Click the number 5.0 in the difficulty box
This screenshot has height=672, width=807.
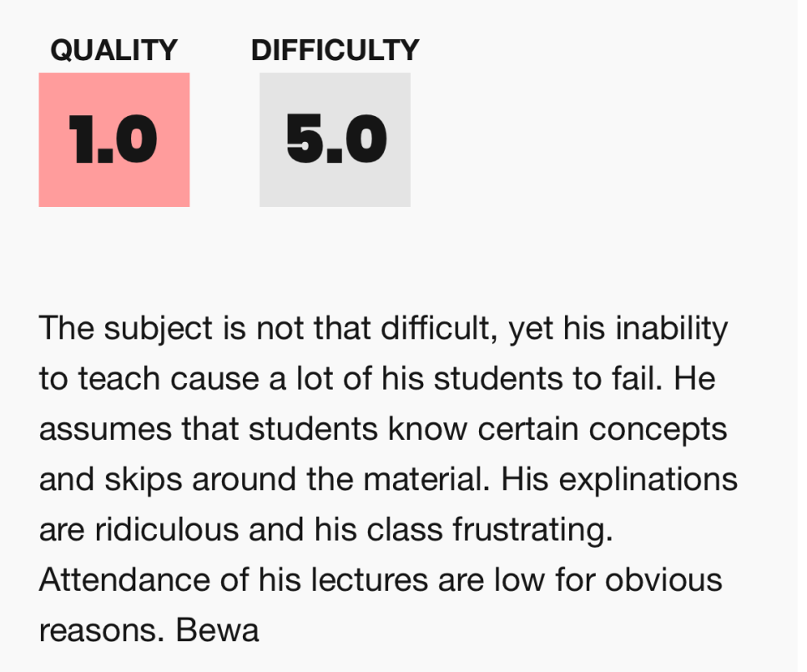pos(336,139)
